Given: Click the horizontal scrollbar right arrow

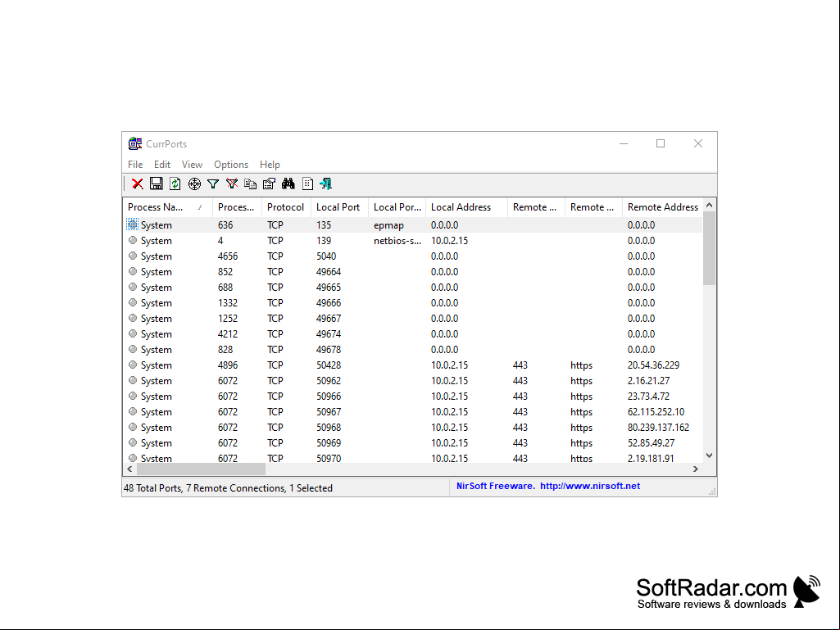Looking at the screenshot, I should point(696,469).
